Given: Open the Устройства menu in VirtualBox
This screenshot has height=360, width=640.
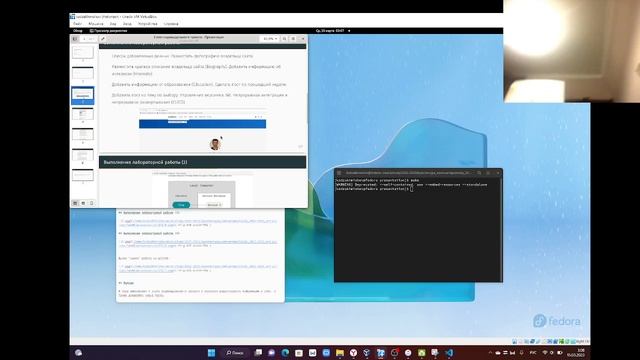Looking at the screenshot, I should (148, 24).
